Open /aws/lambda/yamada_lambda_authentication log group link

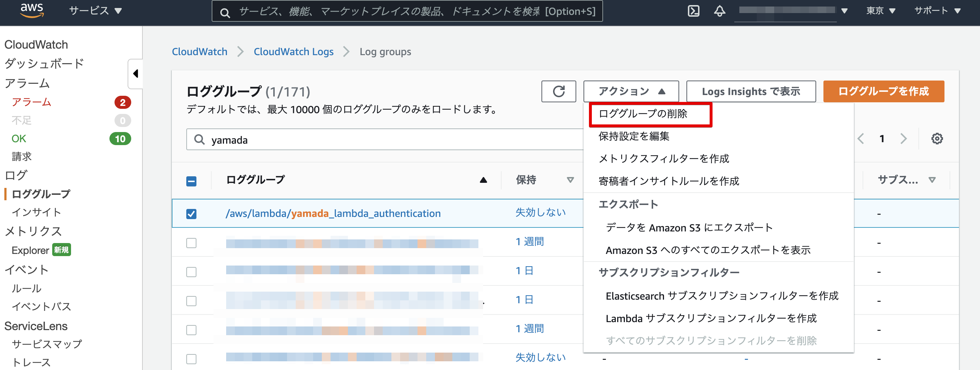click(x=333, y=213)
